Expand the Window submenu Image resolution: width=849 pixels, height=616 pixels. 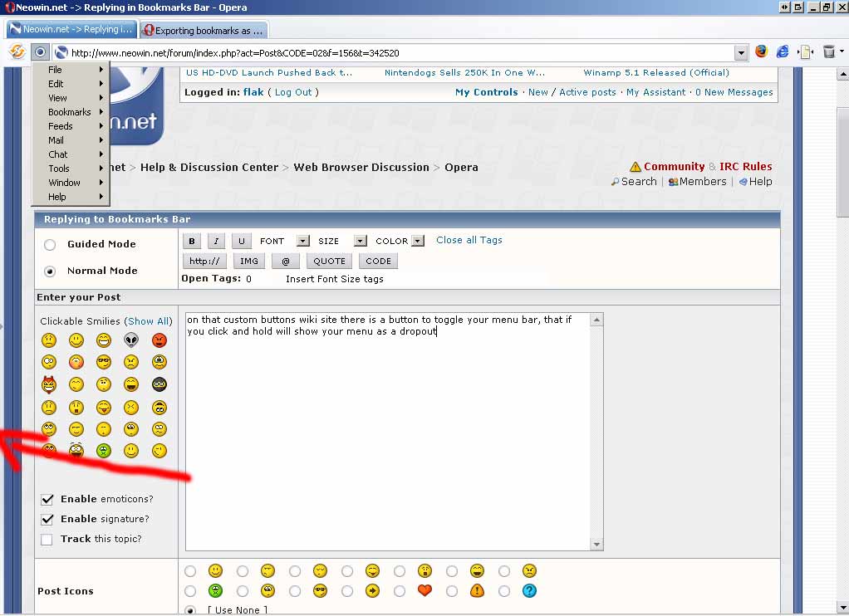71,183
